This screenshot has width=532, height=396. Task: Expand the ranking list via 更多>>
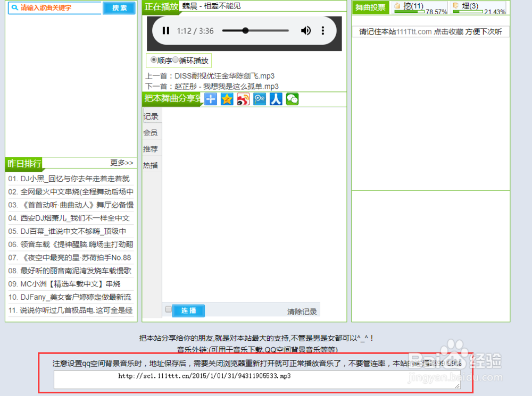coord(122,163)
